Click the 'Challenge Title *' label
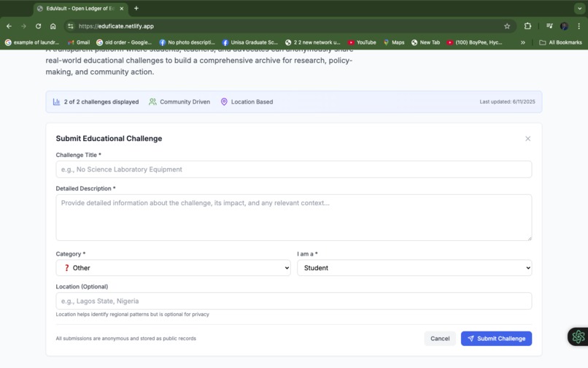Image resolution: width=588 pixels, height=368 pixels. [x=78, y=155]
